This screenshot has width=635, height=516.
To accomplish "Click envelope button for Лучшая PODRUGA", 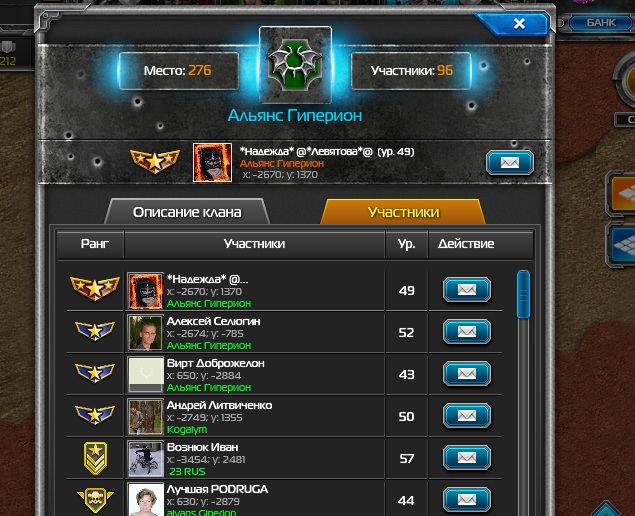I will [467, 500].
